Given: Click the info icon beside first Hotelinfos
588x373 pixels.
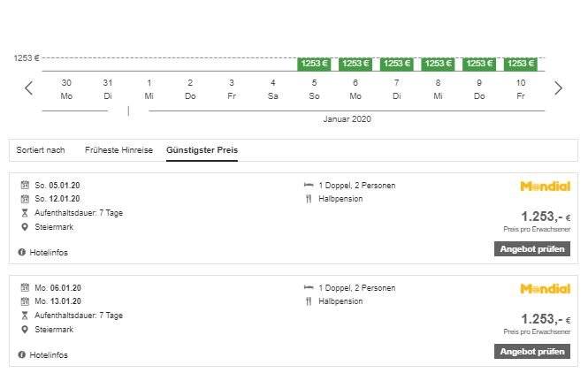Looking at the screenshot, I should (x=22, y=252).
